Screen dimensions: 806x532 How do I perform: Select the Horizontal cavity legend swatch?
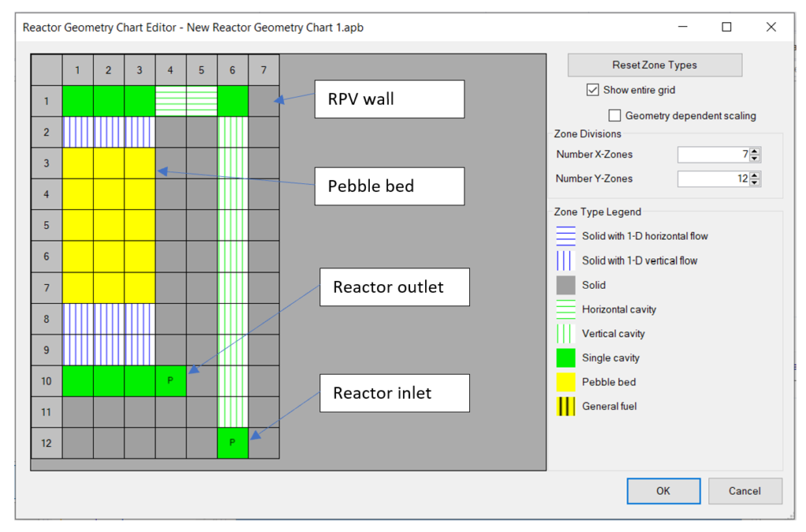coord(565,309)
